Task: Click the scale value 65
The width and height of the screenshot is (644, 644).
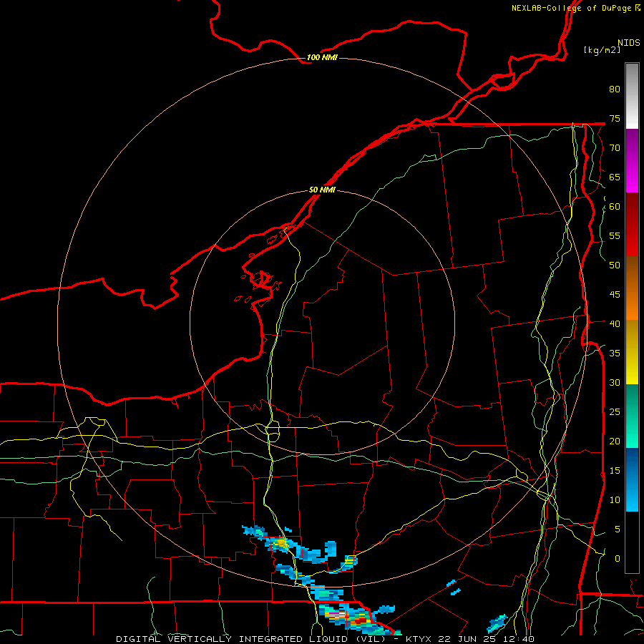Action: tap(615, 177)
